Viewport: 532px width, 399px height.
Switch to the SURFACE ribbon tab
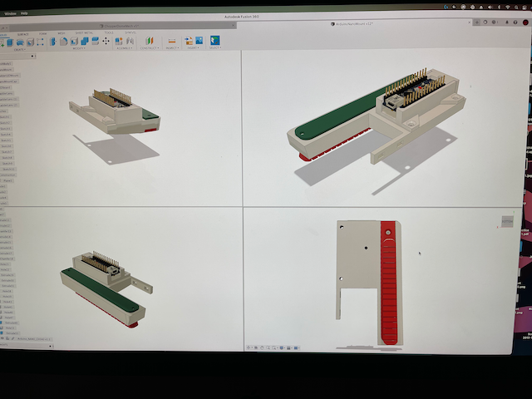point(23,34)
